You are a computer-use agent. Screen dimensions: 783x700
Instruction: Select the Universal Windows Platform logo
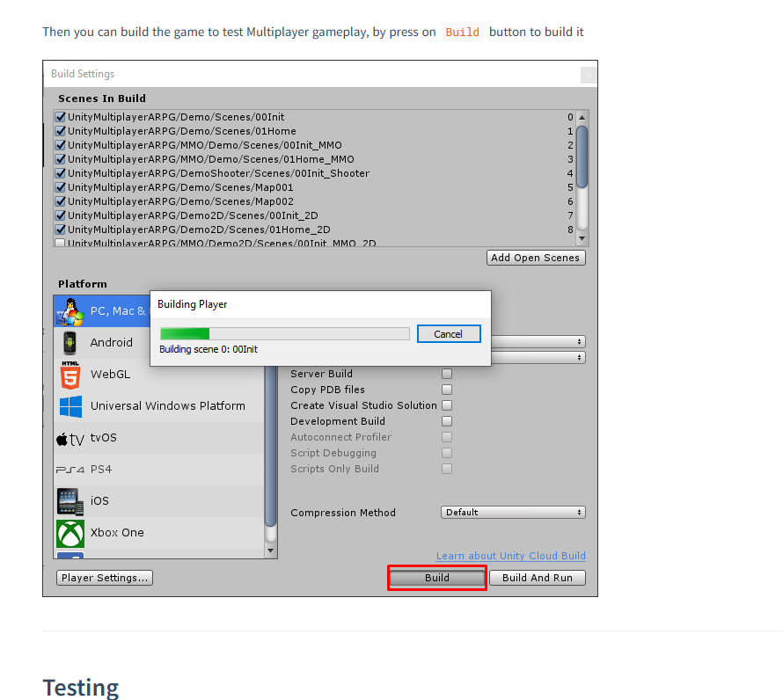pyautogui.click(x=70, y=406)
